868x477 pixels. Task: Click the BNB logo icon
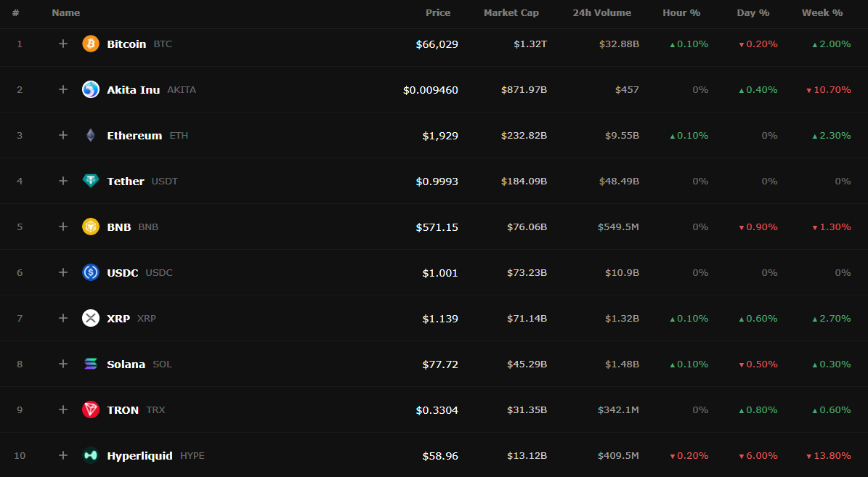[x=91, y=227]
